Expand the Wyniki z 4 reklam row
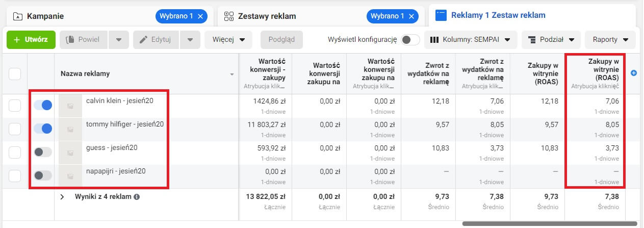This screenshot has height=228, width=644. tap(62, 196)
